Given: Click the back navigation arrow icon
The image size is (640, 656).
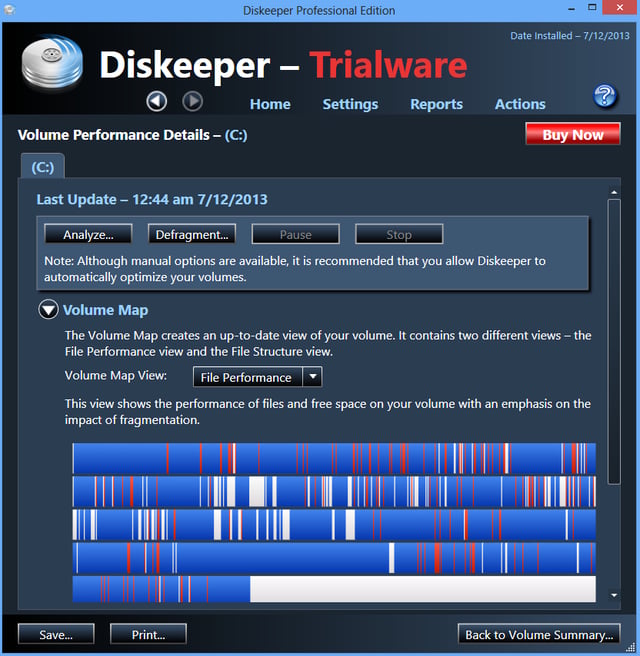Looking at the screenshot, I should [x=156, y=101].
